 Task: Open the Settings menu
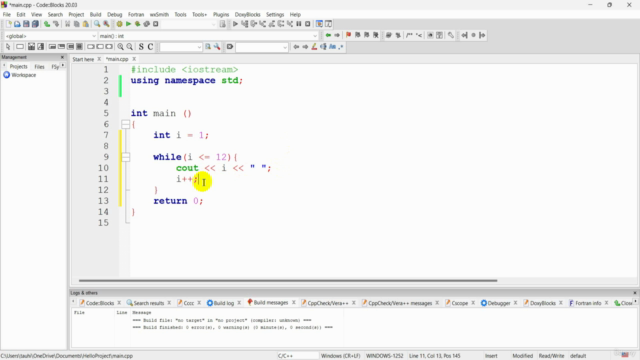275,14
